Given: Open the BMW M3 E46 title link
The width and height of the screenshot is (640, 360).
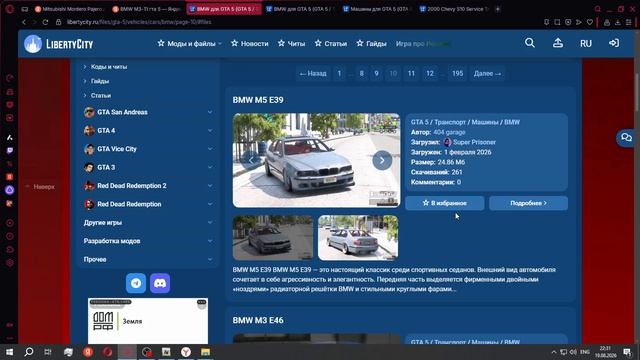Looking at the screenshot, I should click(258, 320).
